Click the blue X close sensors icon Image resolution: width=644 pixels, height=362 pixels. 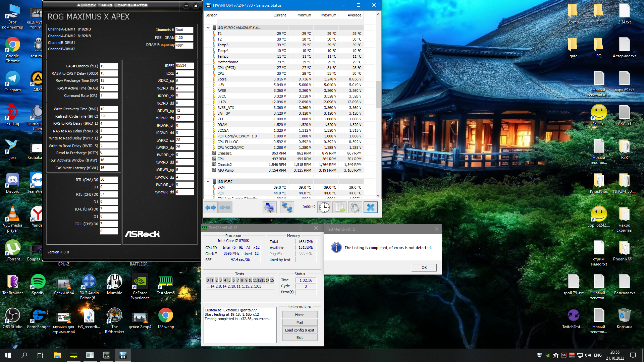tap(371, 207)
